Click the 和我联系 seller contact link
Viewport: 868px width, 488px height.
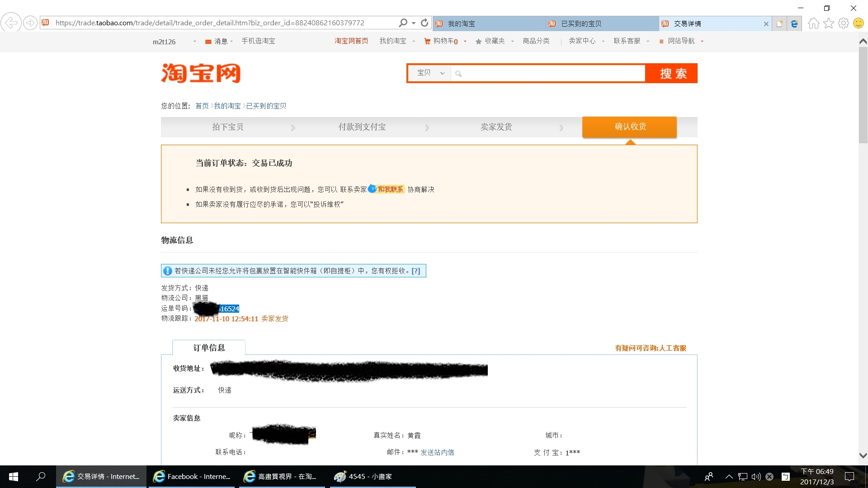coord(390,189)
